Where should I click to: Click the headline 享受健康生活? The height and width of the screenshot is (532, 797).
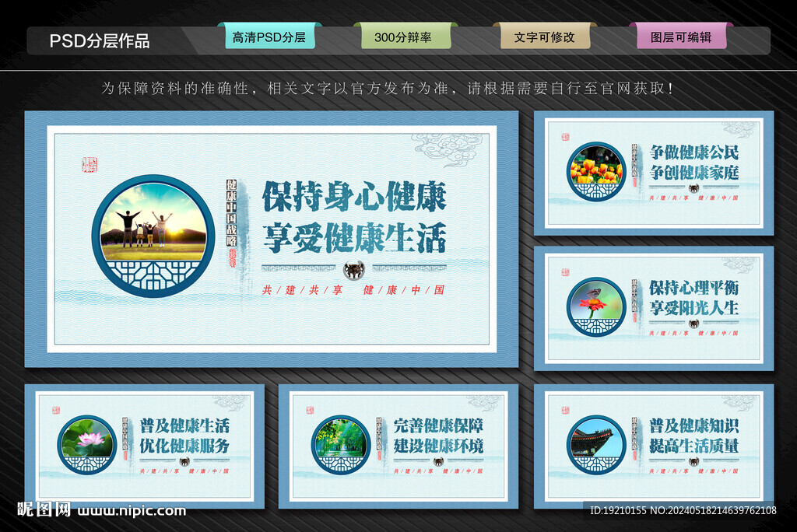354,238
